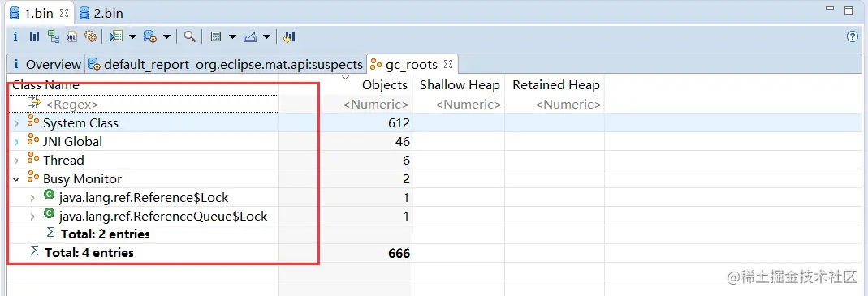
Task: Click the 'Total: 2 entries' row
Action: click(106, 234)
